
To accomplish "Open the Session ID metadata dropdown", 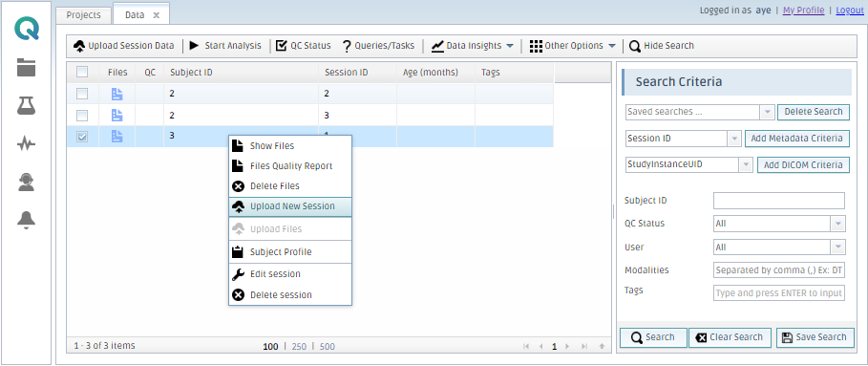I will (734, 139).
